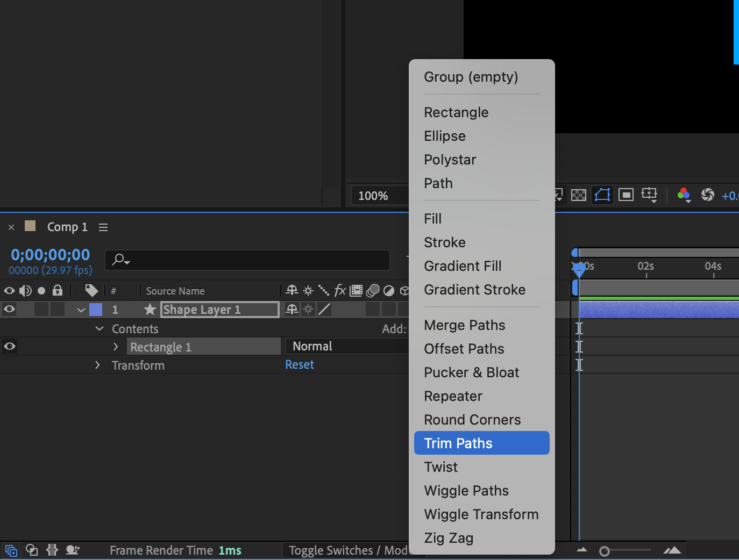Toggle quality switch on Shape Layer 1
The width and height of the screenshot is (739, 560).
coord(324,309)
